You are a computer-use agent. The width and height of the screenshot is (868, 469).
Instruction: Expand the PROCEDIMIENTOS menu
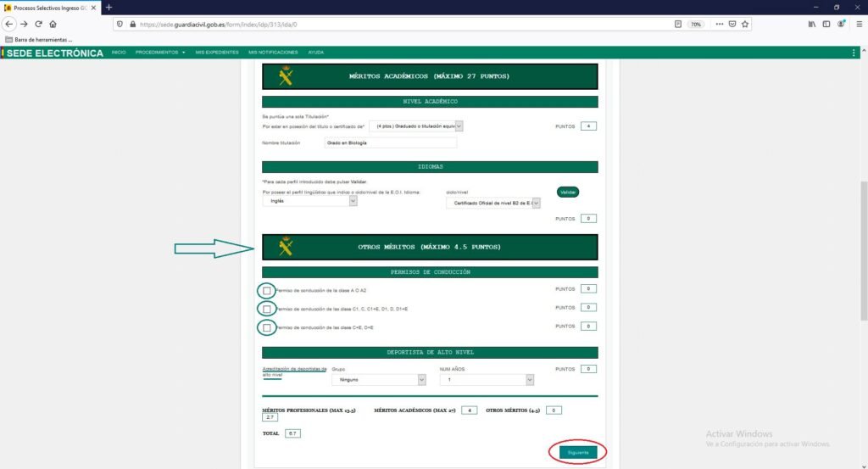click(x=160, y=53)
